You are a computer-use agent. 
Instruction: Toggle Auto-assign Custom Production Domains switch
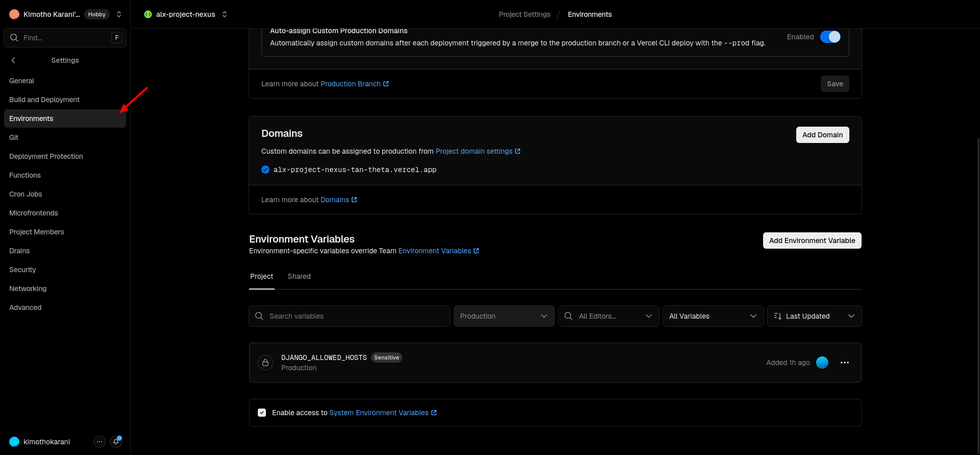pos(830,37)
